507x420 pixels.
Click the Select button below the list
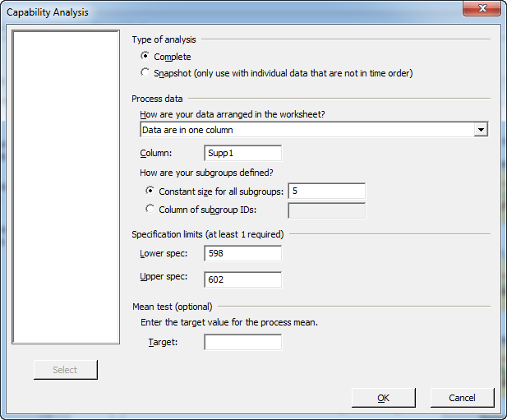pos(65,370)
